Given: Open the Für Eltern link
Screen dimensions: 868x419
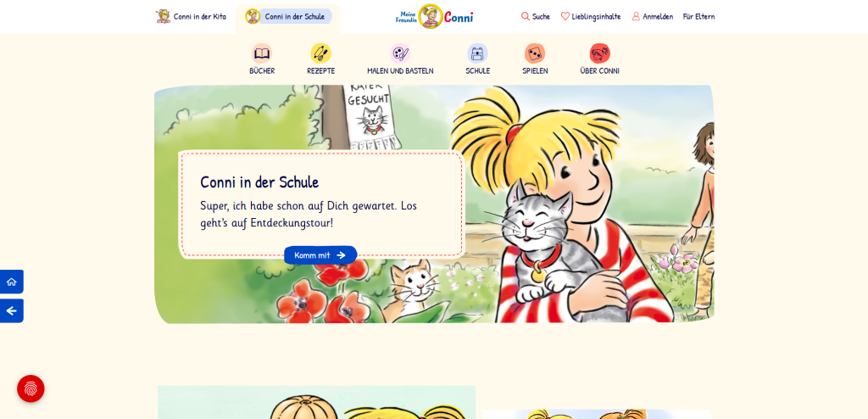Looking at the screenshot, I should (698, 16).
